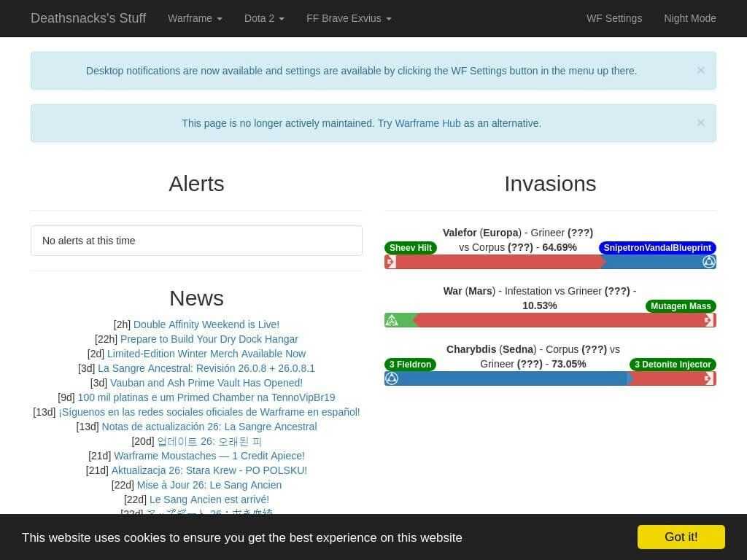Click the 3 Fieldron reward badge
The image size is (747, 560).
tap(410, 365)
